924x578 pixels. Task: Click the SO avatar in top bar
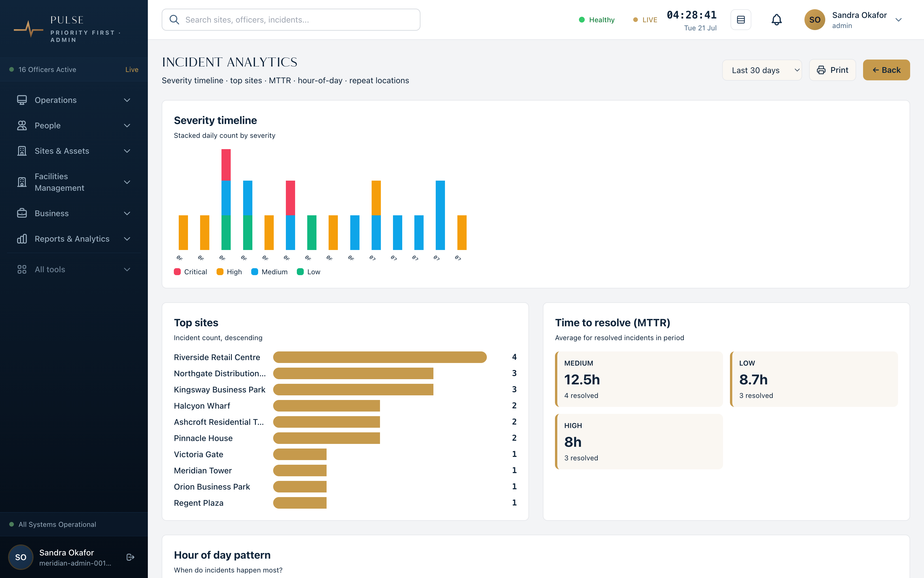(814, 19)
